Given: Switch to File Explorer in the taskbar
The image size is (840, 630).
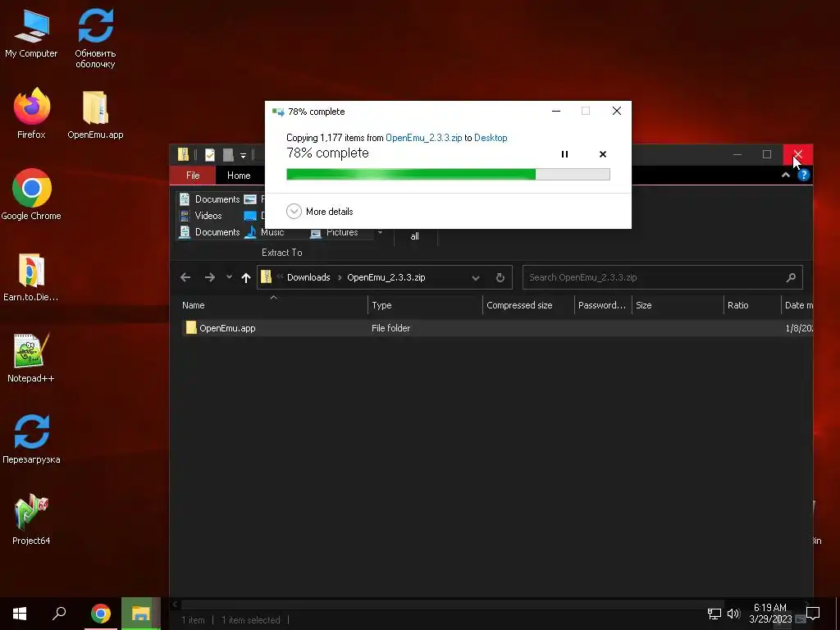Looking at the screenshot, I should (141, 614).
